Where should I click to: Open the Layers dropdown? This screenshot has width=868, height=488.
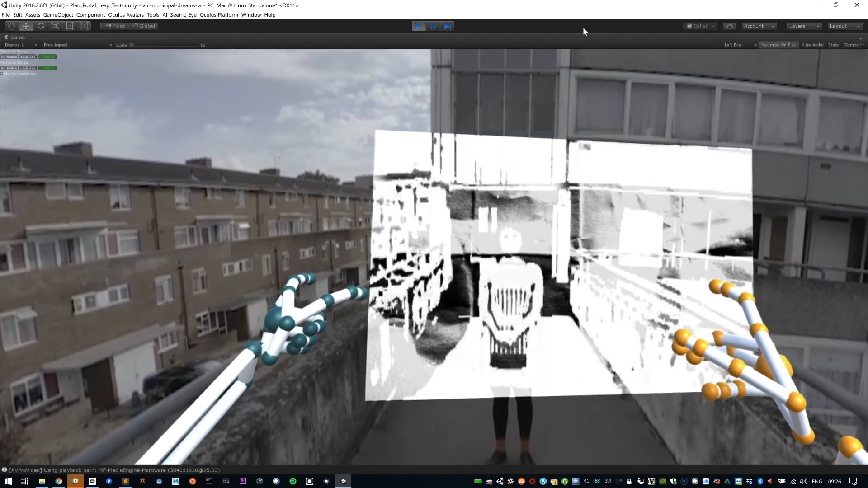tap(803, 26)
